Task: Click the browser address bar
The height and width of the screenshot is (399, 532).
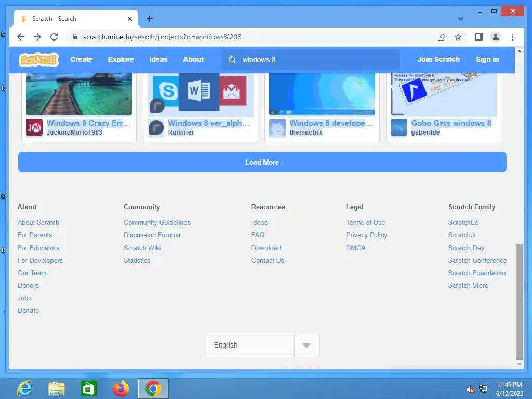Action: tap(251, 37)
